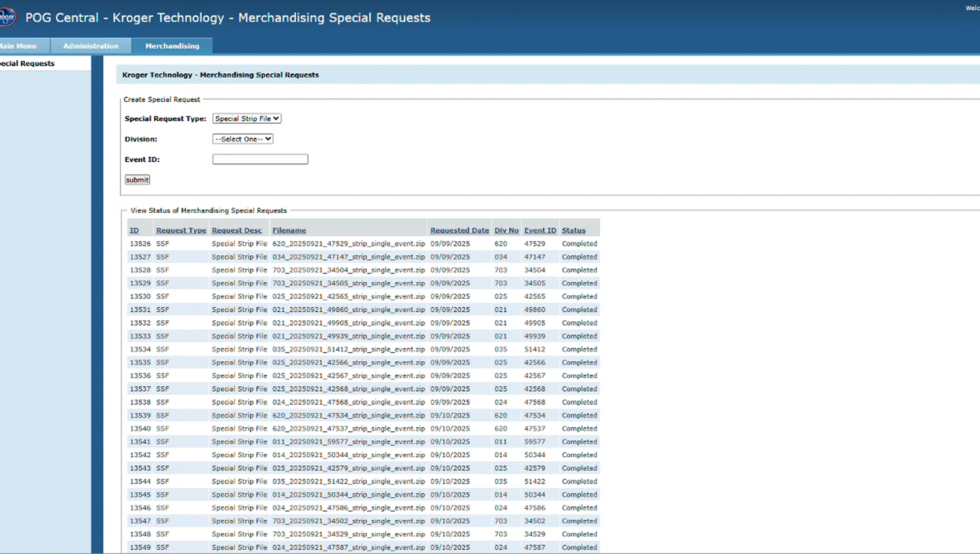The image size is (980, 554).
Task: Sort by Filename column header
Action: click(289, 230)
